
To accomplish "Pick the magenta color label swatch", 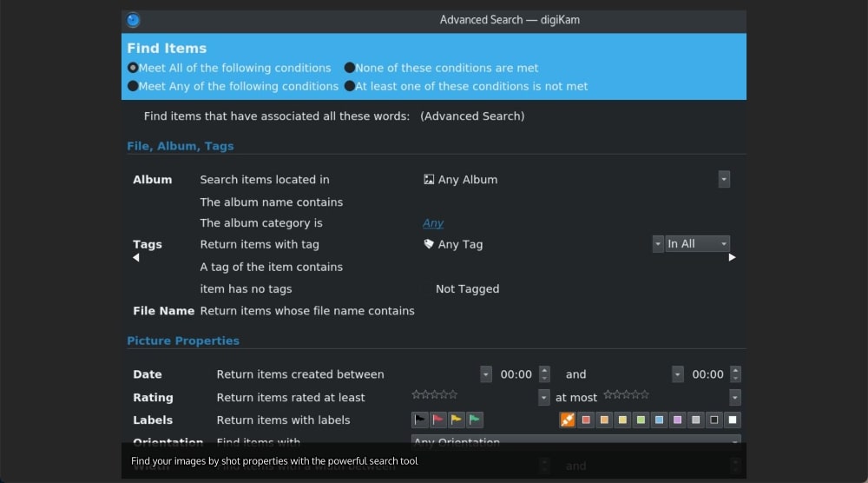I will pyautogui.click(x=678, y=420).
